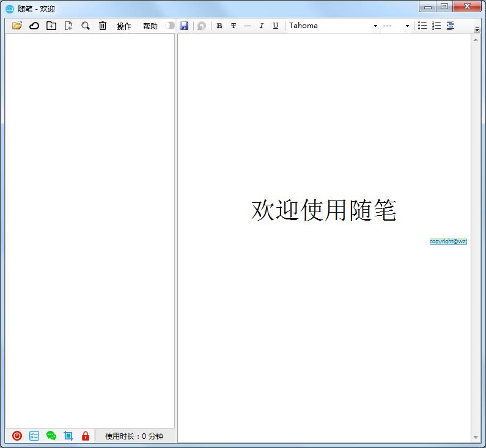Click the copyright@wzj link
The height and width of the screenshot is (448, 486).
pos(448,241)
